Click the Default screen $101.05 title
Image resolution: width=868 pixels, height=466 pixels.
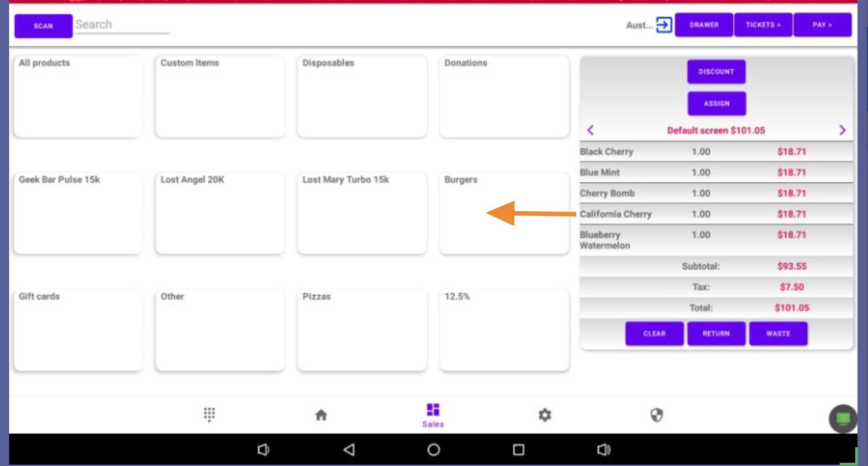click(x=716, y=131)
